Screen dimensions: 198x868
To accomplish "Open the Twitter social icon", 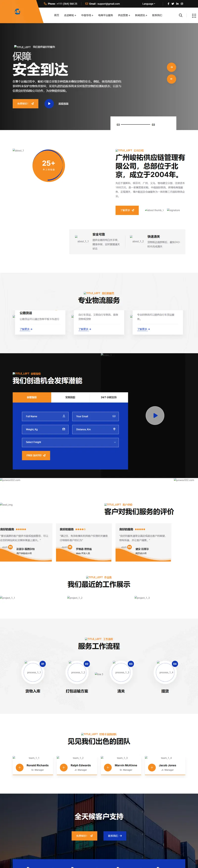I will click(173, 4).
